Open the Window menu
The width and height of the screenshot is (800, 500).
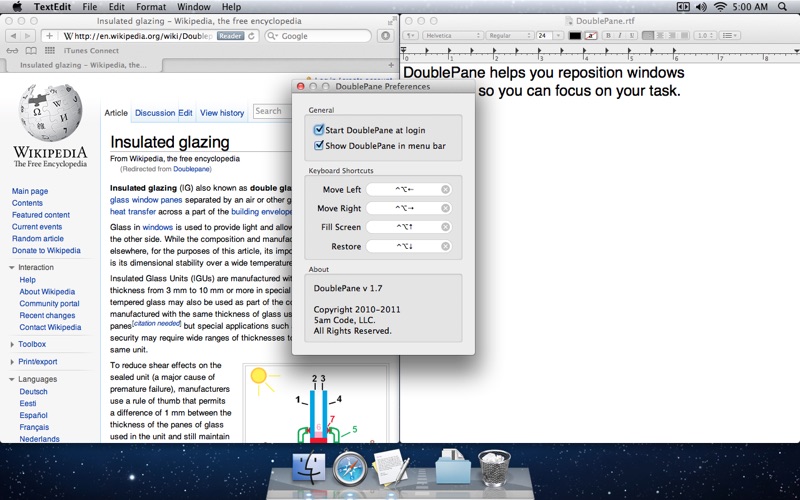pyautogui.click(x=194, y=7)
